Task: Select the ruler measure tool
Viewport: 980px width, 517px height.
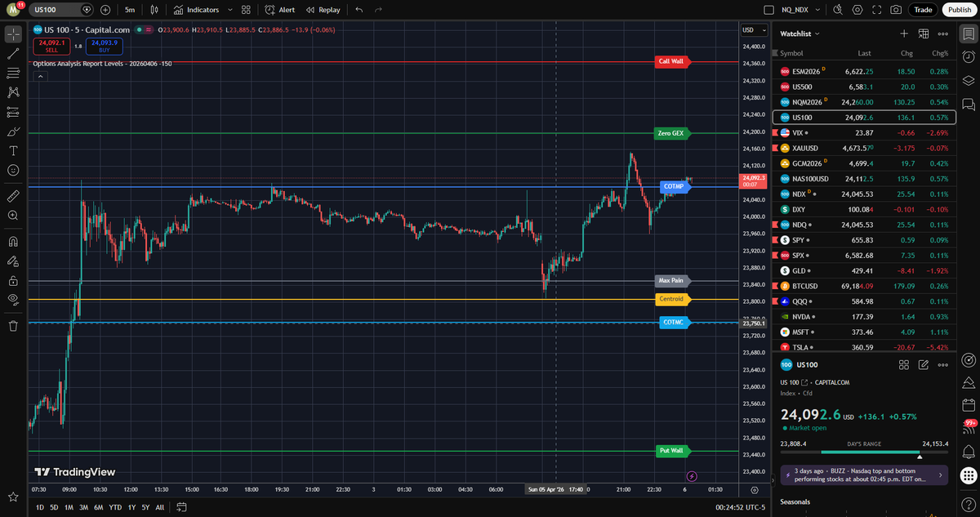Action: coord(13,196)
